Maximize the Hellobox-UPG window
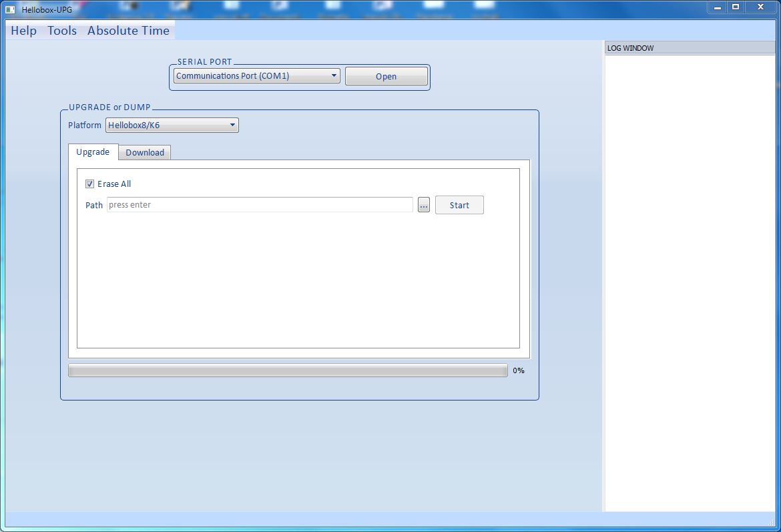This screenshot has height=532, width=781. pyautogui.click(x=735, y=7)
